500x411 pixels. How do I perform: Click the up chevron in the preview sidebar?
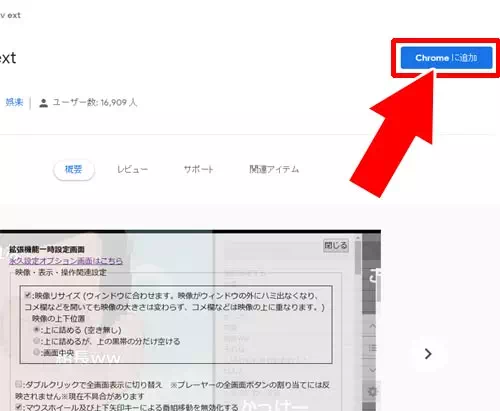click(x=372, y=326)
